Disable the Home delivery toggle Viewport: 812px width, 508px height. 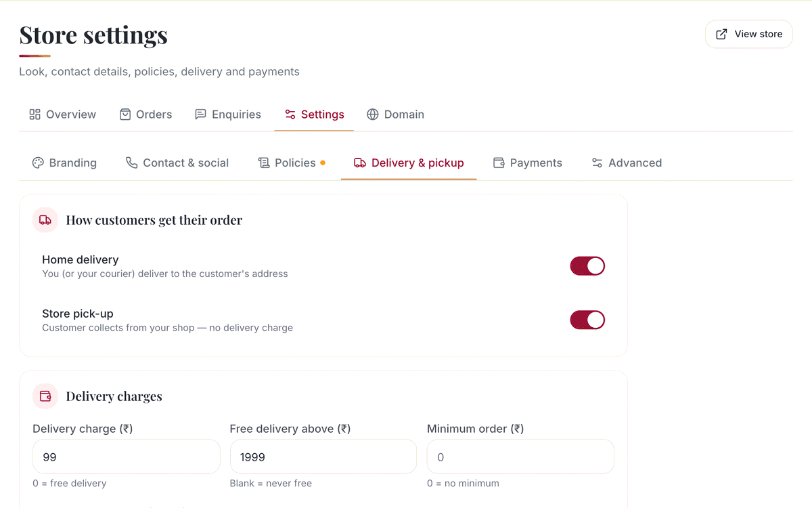point(587,266)
